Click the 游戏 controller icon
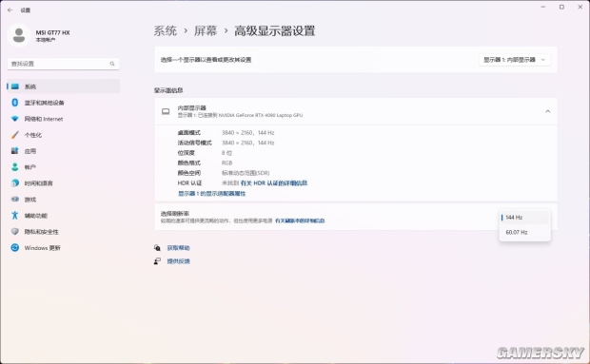 (x=15, y=199)
